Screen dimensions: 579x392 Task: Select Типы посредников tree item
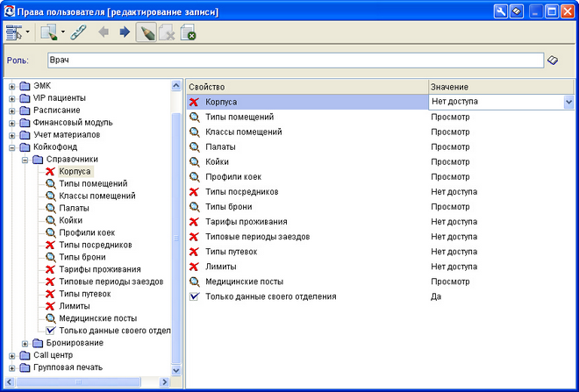click(96, 245)
